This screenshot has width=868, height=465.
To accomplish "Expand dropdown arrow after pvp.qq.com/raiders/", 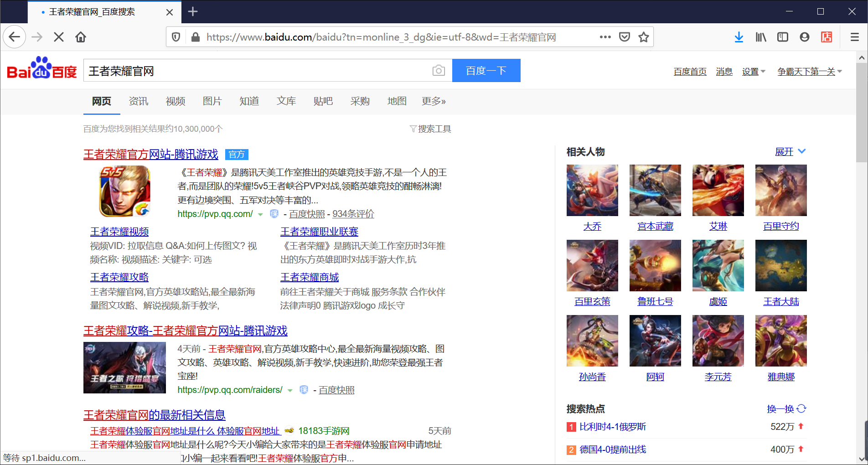I will (x=290, y=390).
